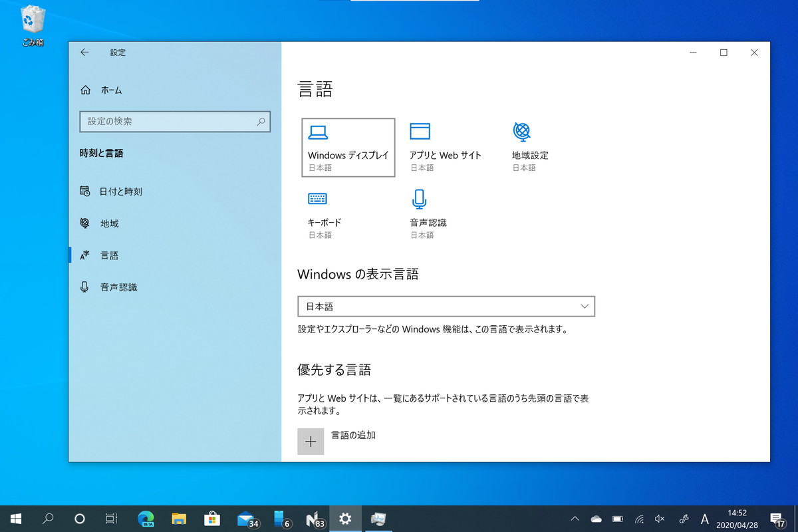The image size is (798, 532).
Task: Open the アプリと Web サイト tile
Action: (446, 148)
